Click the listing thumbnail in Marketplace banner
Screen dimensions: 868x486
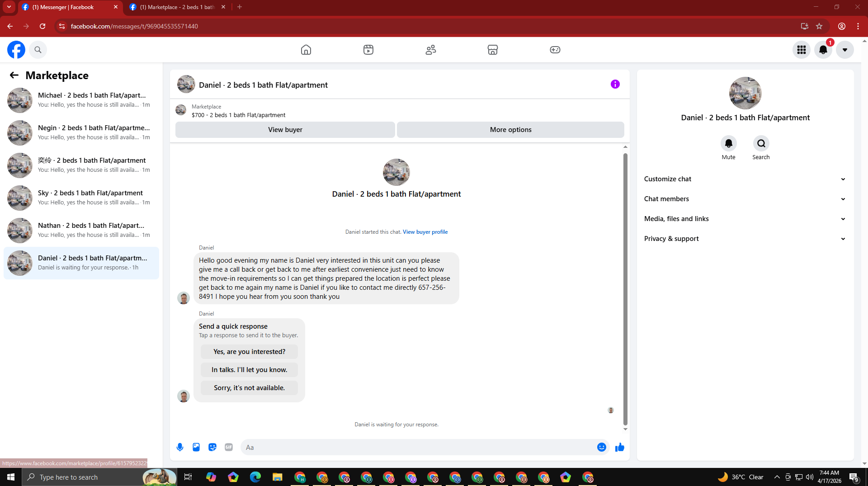[x=181, y=110]
